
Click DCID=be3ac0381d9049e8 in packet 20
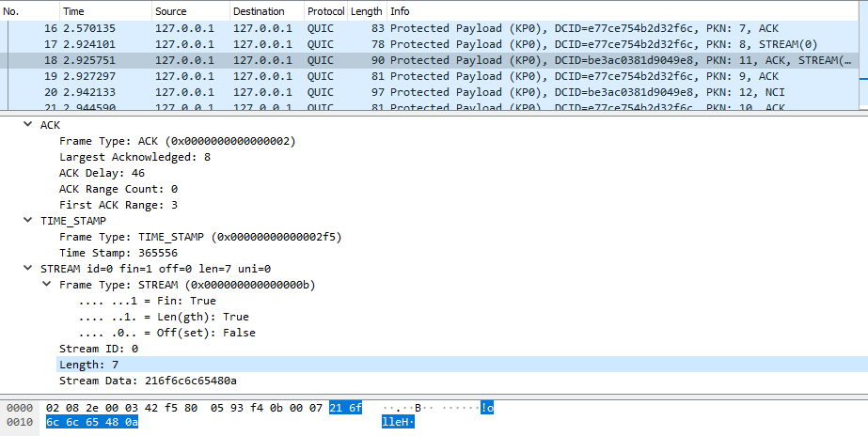[628, 92]
